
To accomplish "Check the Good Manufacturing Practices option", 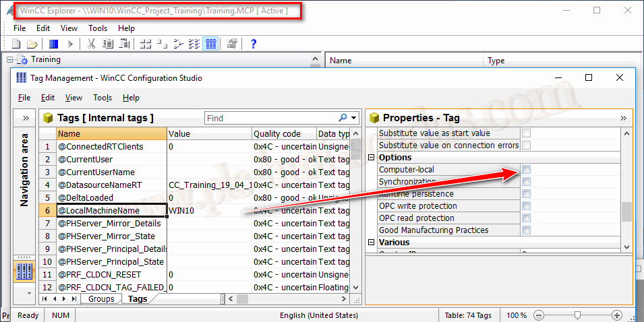I will tap(526, 230).
